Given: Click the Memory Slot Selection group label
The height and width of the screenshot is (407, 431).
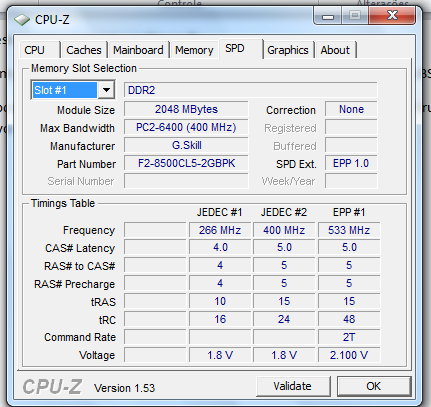Looking at the screenshot, I should pos(84,68).
